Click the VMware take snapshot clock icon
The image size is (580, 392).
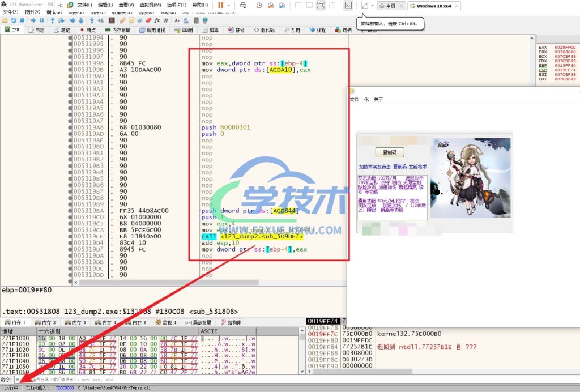coord(259,5)
